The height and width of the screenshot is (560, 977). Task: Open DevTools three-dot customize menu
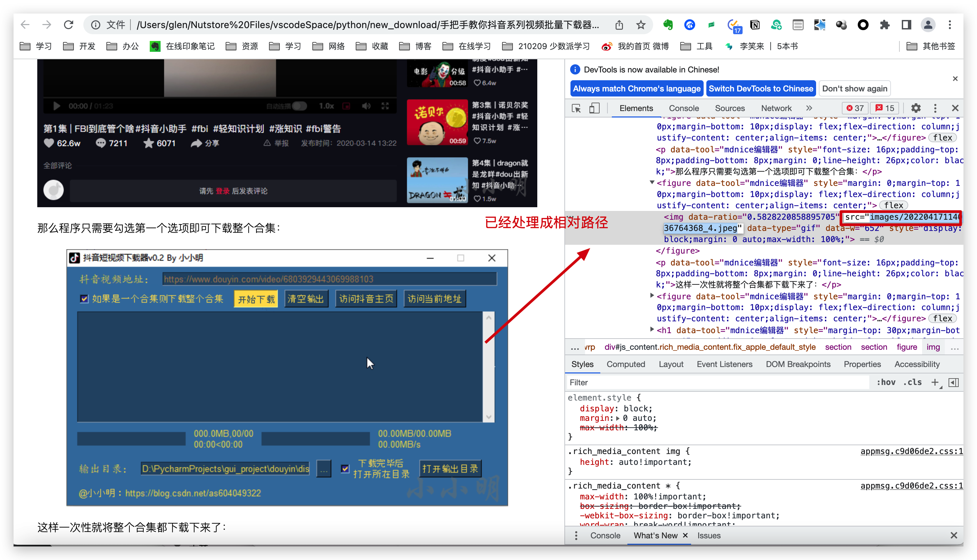tap(935, 108)
